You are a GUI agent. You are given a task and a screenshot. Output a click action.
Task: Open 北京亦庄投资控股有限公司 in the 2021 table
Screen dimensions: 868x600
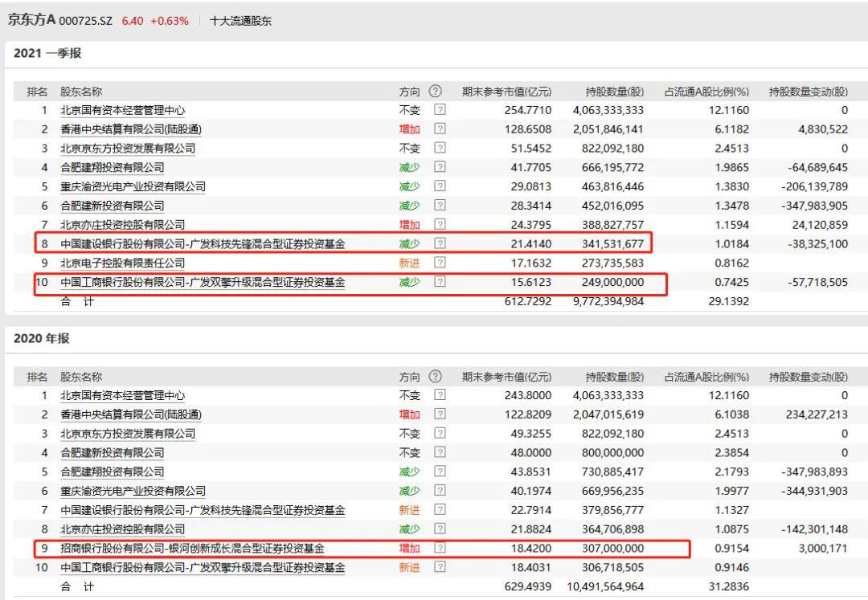(x=122, y=225)
